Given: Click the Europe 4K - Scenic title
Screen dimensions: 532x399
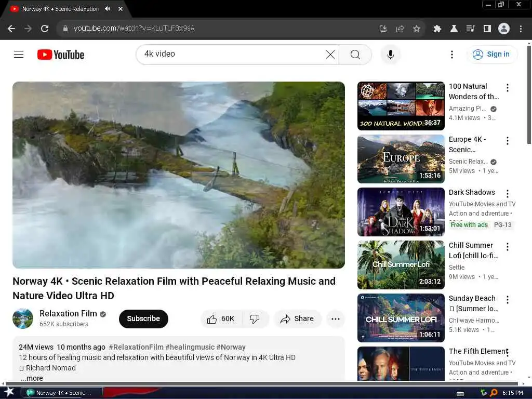Looking at the screenshot, I should click(x=468, y=144).
